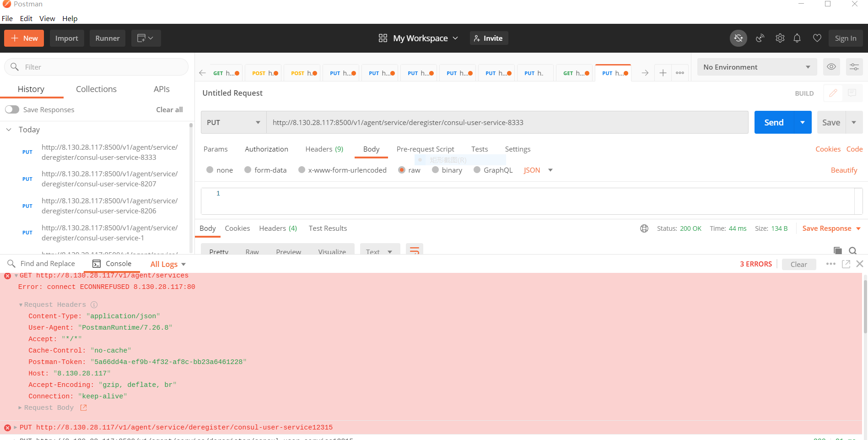The height and width of the screenshot is (440, 868).
Task: Select the form-data radio button
Action: (248, 170)
